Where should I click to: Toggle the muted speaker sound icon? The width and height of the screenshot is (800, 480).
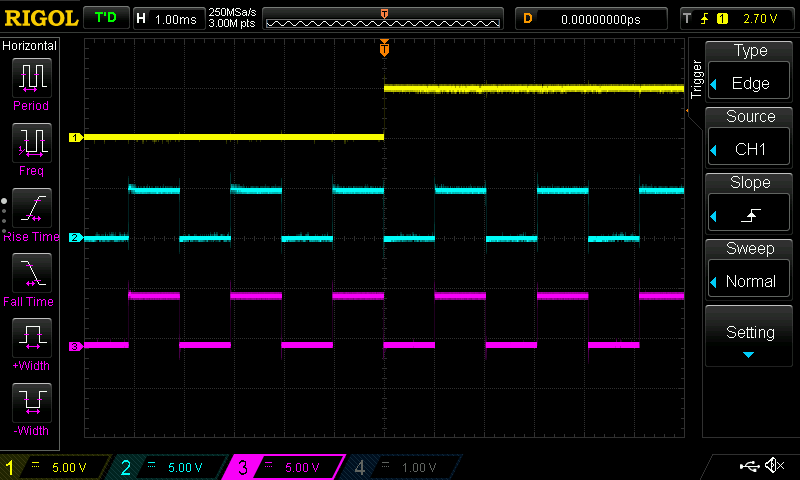[x=775, y=465]
